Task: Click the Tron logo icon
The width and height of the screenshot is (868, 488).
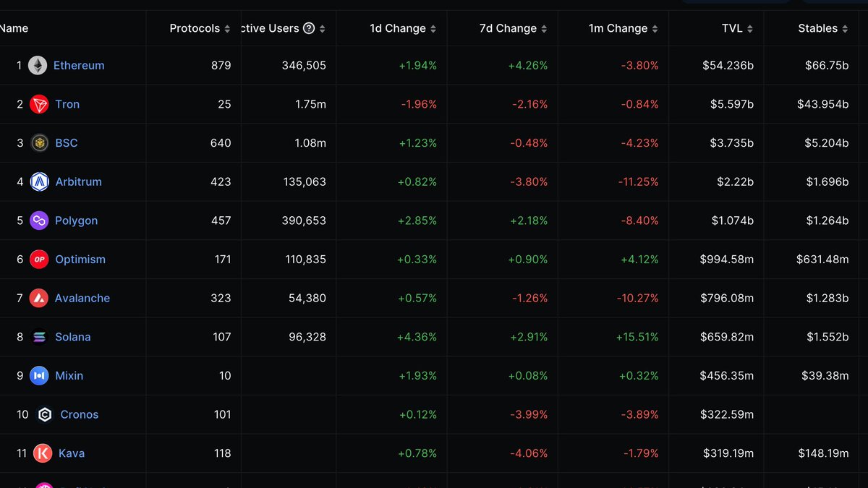Action: 38,104
